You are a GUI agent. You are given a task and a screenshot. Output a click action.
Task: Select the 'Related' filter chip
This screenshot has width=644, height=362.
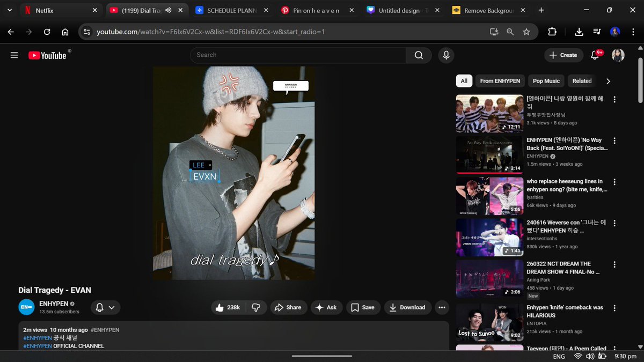click(x=582, y=81)
